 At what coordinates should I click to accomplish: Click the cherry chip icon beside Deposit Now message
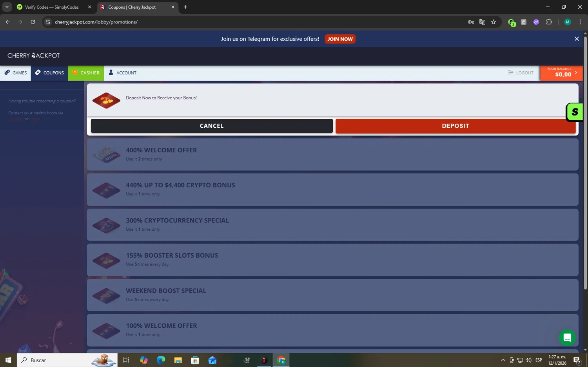coord(106,101)
